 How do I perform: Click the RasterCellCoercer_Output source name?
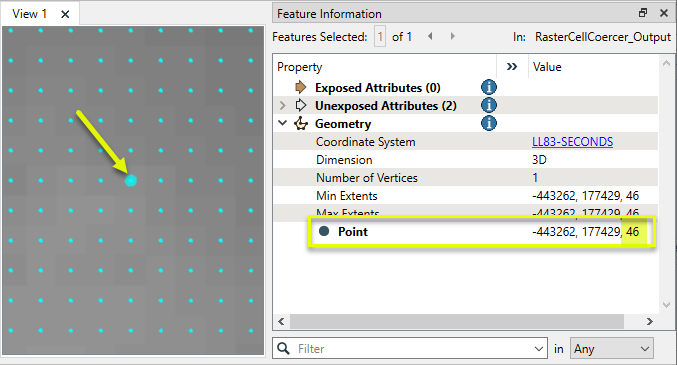pyautogui.click(x=603, y=37)
